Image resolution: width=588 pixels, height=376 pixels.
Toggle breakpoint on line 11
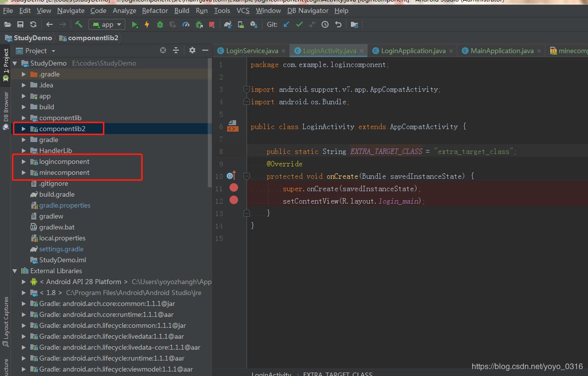pos(234,188)
